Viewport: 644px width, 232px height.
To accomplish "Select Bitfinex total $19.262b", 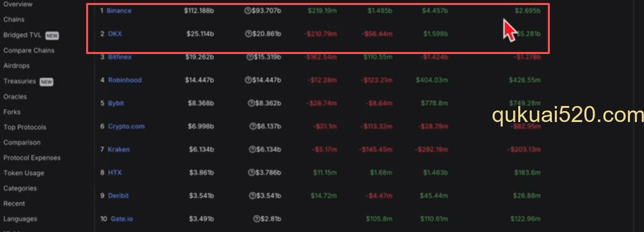I will 200,57.
